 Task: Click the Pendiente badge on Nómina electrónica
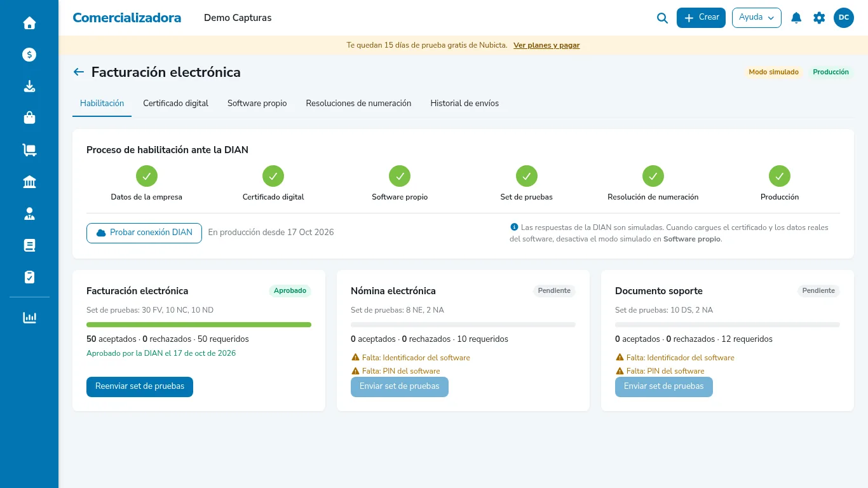[x=554, y=291]
